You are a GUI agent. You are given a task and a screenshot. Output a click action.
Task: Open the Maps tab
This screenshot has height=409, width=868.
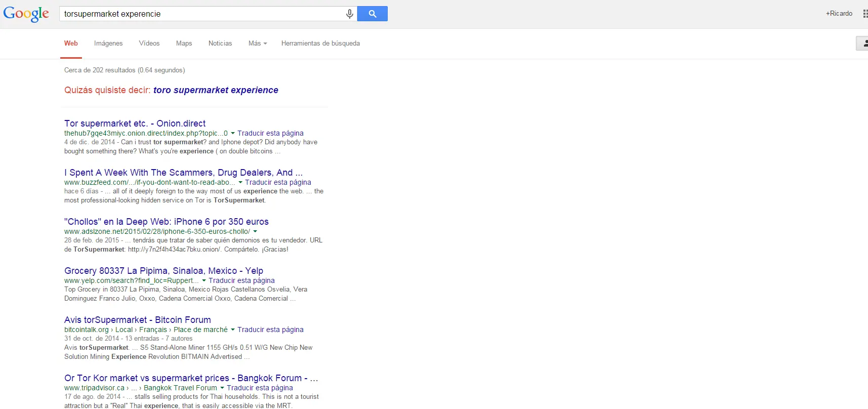coord(184,44)
